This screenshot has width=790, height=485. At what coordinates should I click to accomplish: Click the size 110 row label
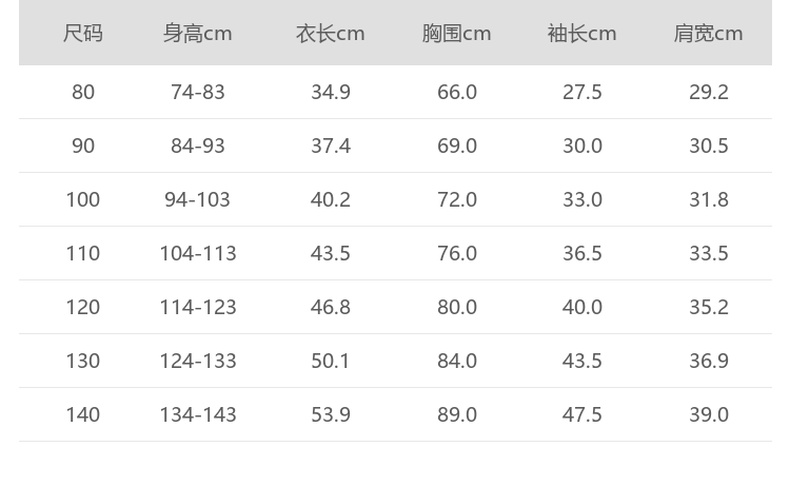[x=83, y=254]
